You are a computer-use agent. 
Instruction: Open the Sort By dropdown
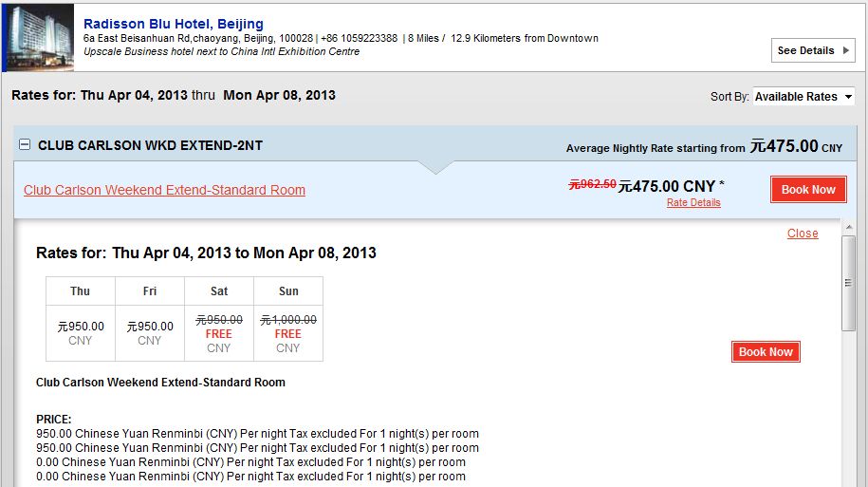point(803,97)
